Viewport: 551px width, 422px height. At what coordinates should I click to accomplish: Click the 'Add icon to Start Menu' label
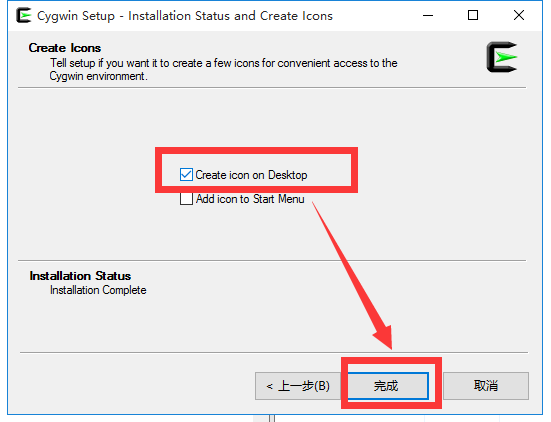(x=250, y=199)
